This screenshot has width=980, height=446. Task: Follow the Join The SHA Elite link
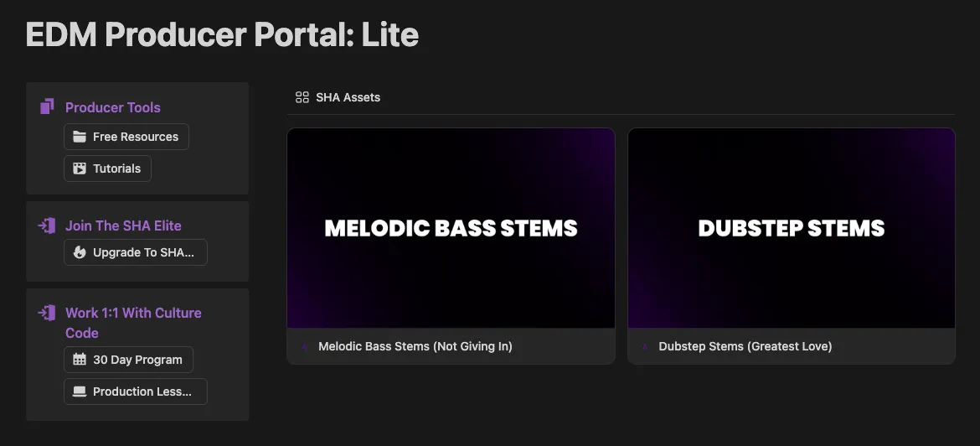[124, 226]
